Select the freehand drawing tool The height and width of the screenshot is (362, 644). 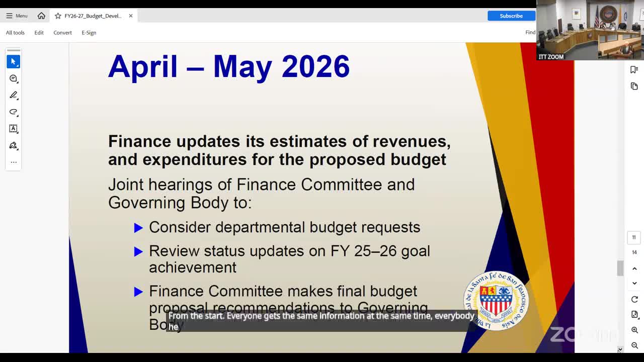click(13, 112)
